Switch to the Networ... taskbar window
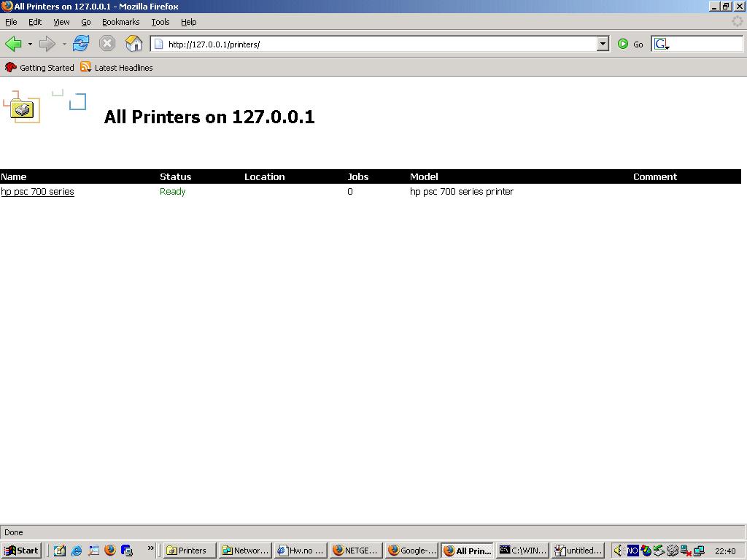Screen dimensions: 747x560 [x=245, y=551]
